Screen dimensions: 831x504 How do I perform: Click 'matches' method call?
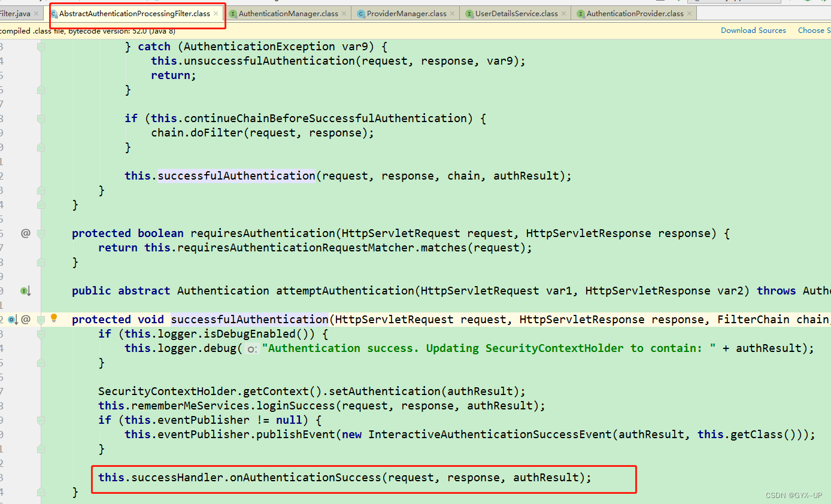(x=444, y=248)
